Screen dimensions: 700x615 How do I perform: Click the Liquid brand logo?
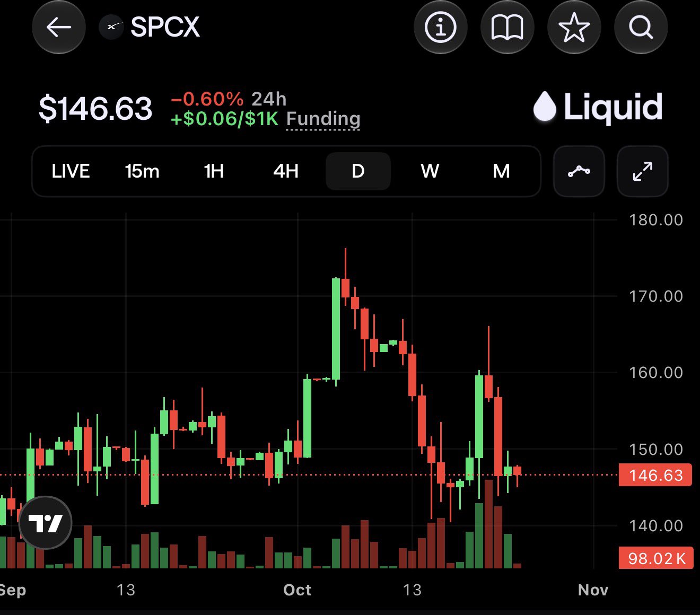pyautogui.click(x=598, y=107)
